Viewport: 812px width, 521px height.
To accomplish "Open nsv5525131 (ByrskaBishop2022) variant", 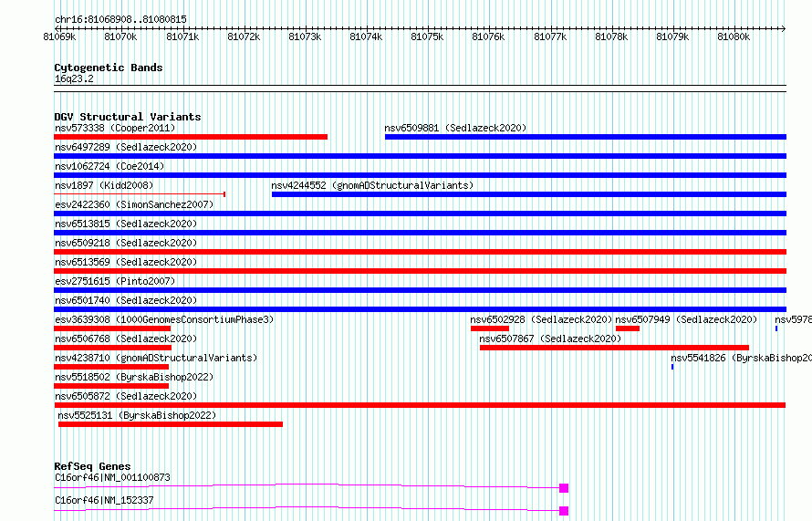I will (x=137, y=415).
